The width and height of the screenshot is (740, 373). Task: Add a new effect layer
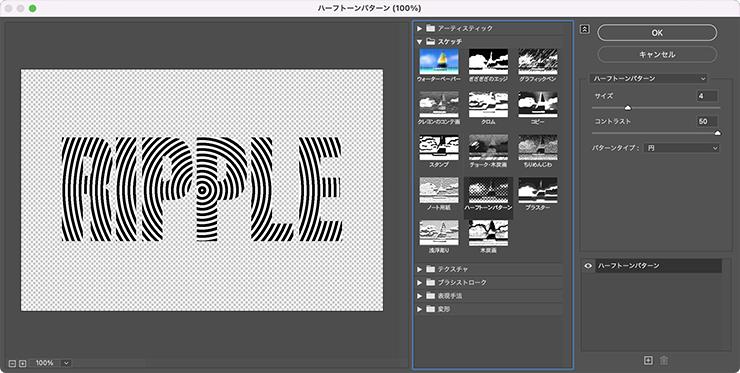648,361
